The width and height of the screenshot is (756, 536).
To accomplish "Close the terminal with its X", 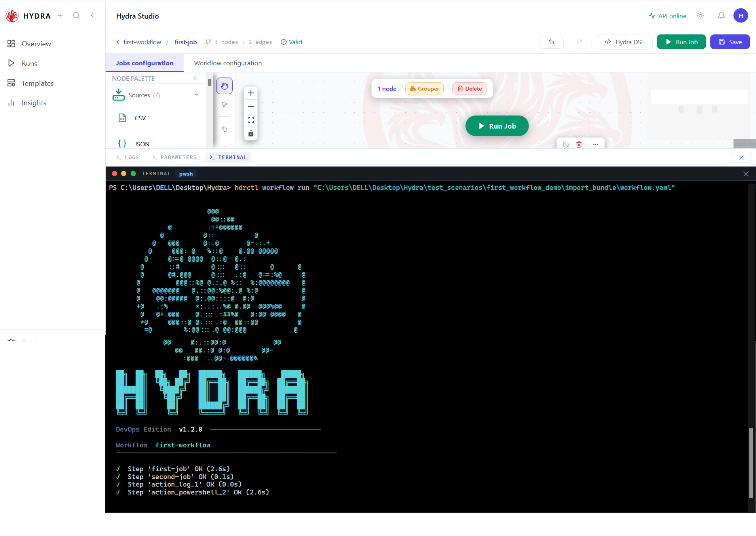I will point(746,174).
